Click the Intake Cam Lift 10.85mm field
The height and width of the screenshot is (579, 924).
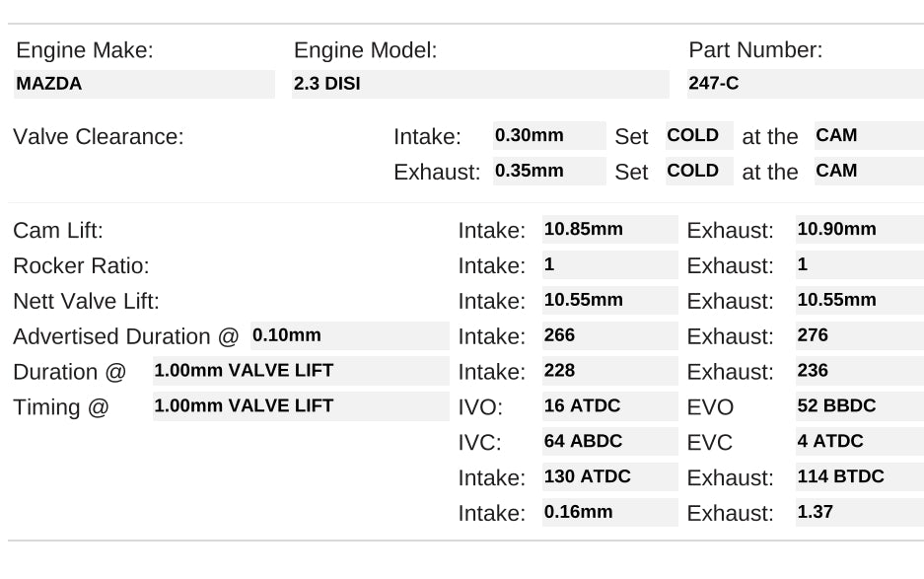[x=609, y=230]
